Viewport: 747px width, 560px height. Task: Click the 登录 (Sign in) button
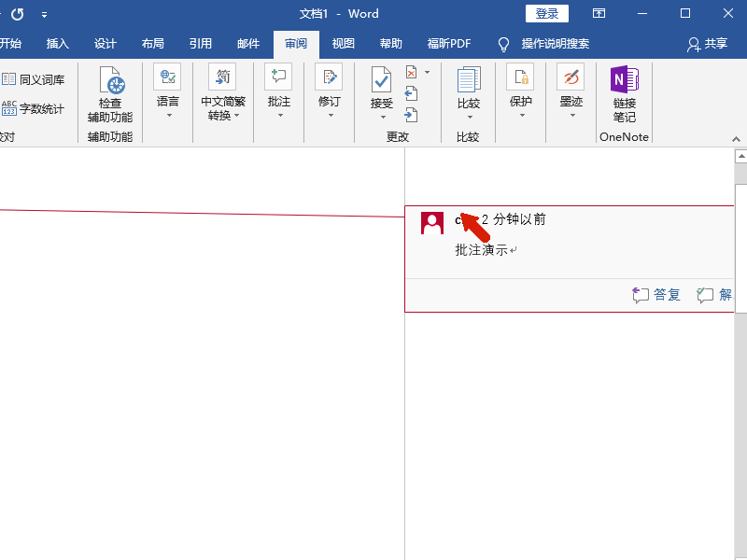(x=547, y=14)
